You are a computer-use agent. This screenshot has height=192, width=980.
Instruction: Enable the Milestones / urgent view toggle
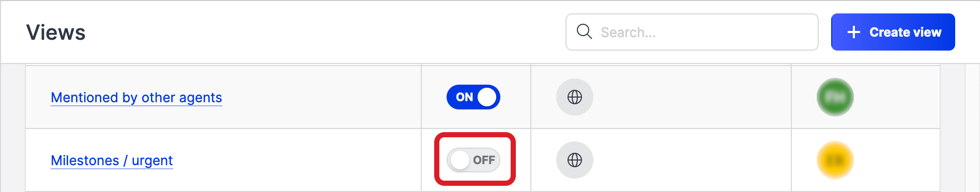click(x=473, y=160)
